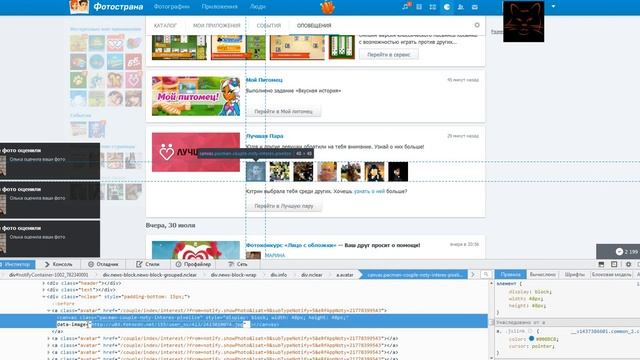
Task: Follow the узнать о ней link
Action: pos(369,191)
